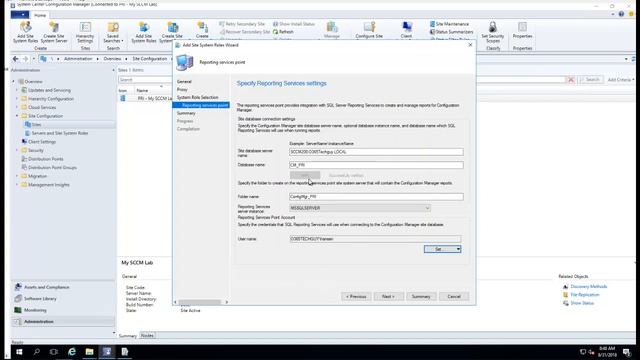640x360 pixels.
Task: Select Distribution Points tree node
Action: 46,159
